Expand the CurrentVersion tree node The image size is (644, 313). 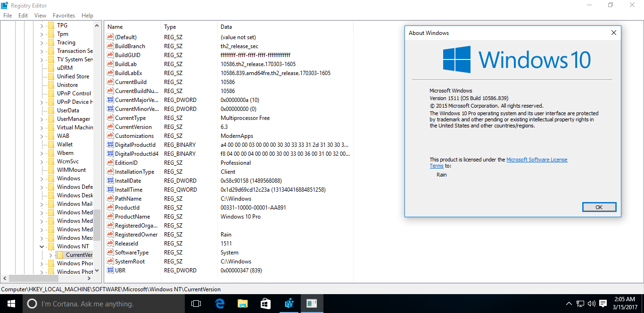50,255
